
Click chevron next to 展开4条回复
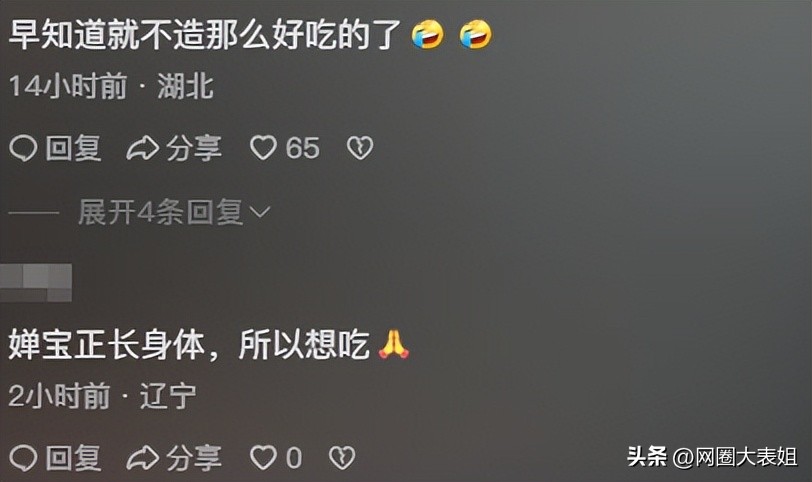[260, 212]
